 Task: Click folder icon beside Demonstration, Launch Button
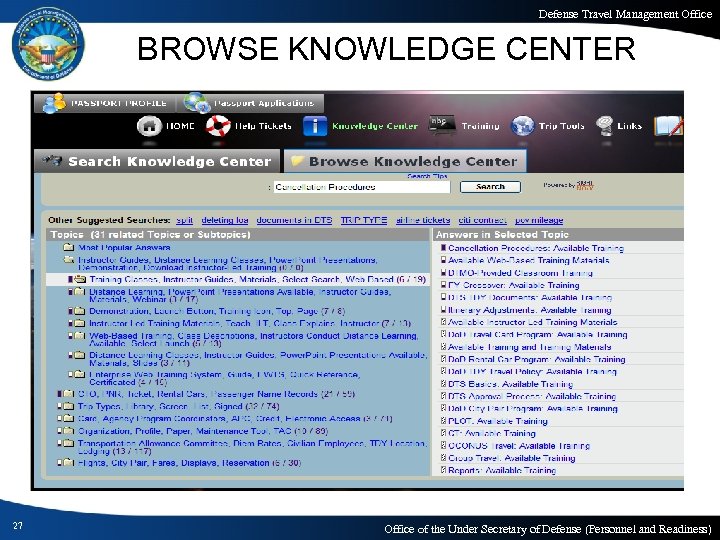[x=80, y=311]
